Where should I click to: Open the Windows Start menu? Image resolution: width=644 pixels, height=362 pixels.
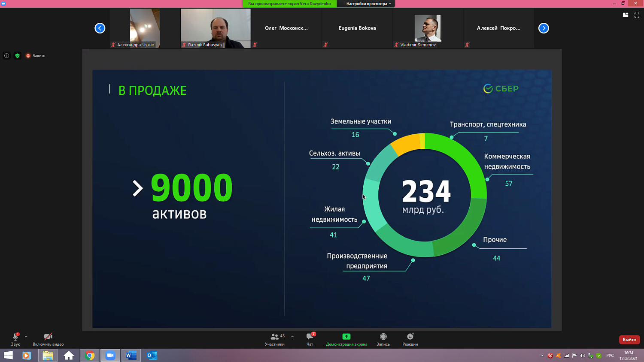click(x=8, y=356)
